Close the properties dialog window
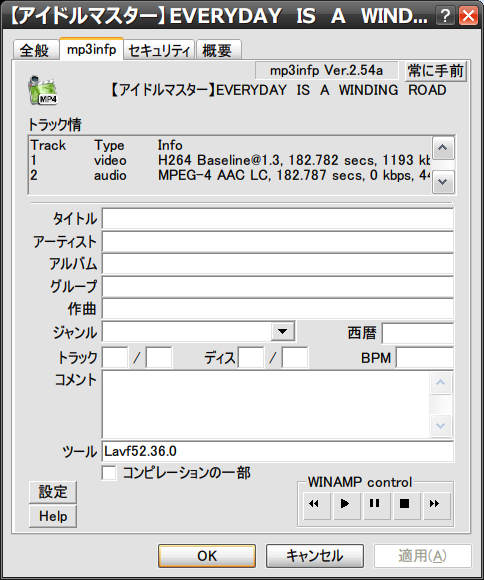Viewport: 484px width, 580px height. click(468, 16)
